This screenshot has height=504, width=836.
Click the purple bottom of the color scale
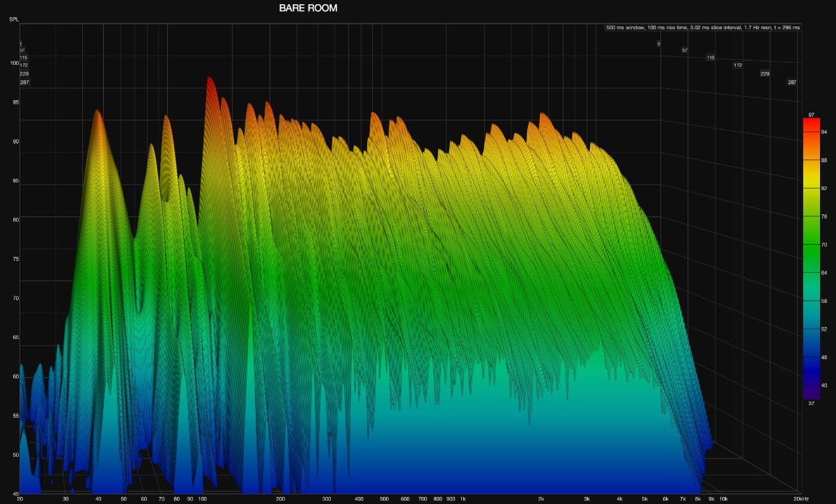coord(810,394)
